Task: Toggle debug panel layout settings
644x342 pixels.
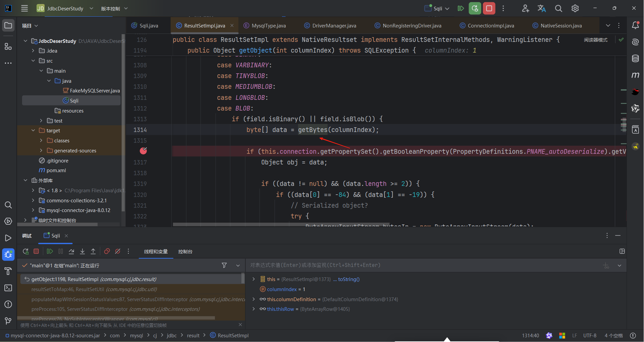Action: [622, 251]
